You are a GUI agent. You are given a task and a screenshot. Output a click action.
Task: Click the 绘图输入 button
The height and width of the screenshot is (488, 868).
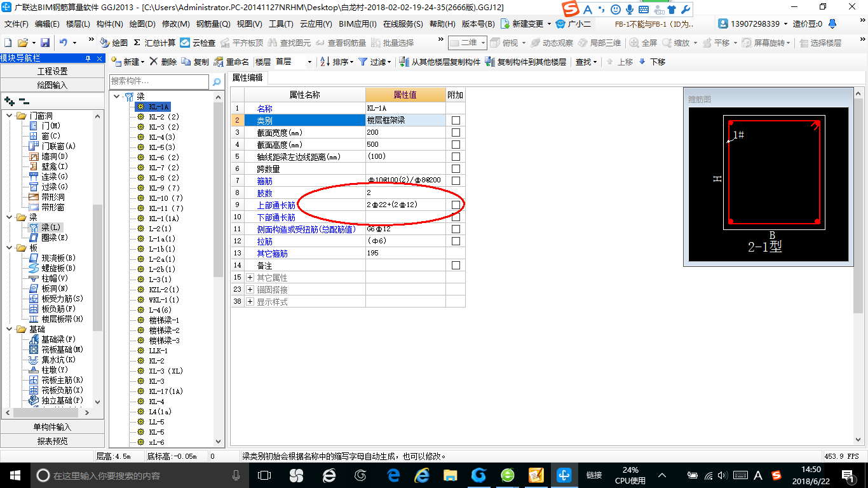52,85
